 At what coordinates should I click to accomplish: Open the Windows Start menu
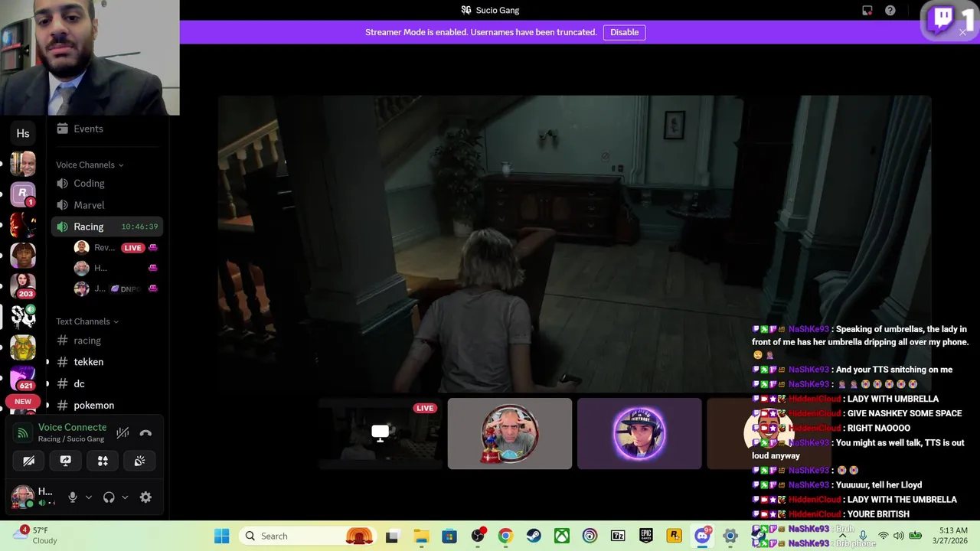coord(222,536)
